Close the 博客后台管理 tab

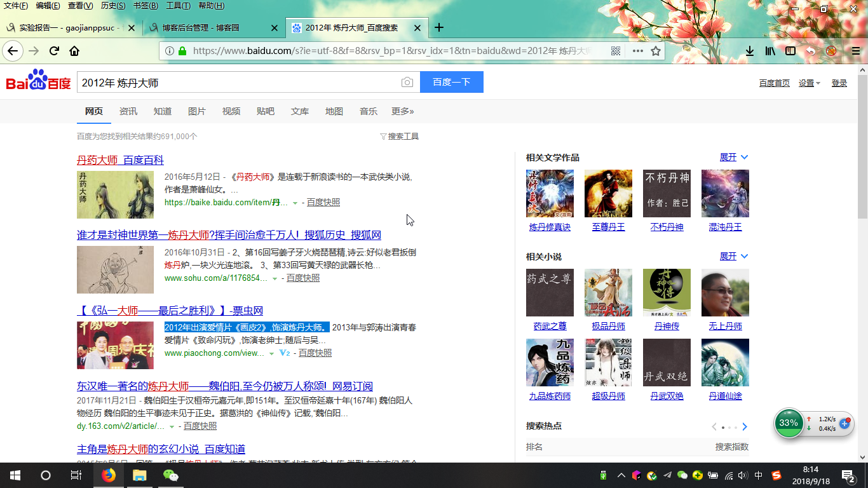275,28
